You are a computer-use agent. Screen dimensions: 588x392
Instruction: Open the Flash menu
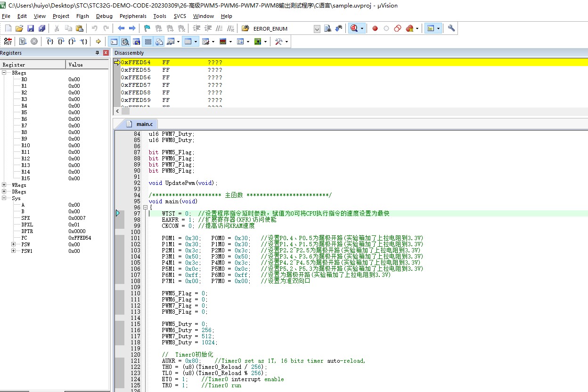(82, 16)
